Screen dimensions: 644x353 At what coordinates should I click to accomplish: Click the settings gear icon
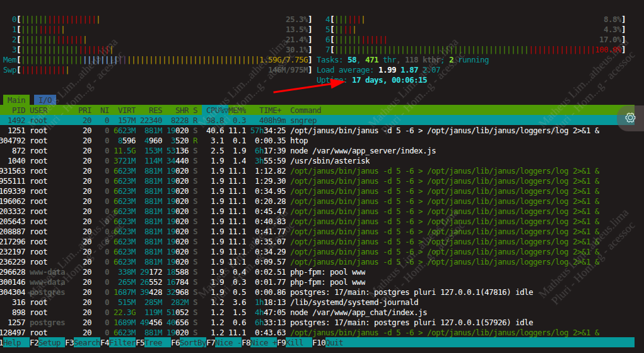click(629, 118)
